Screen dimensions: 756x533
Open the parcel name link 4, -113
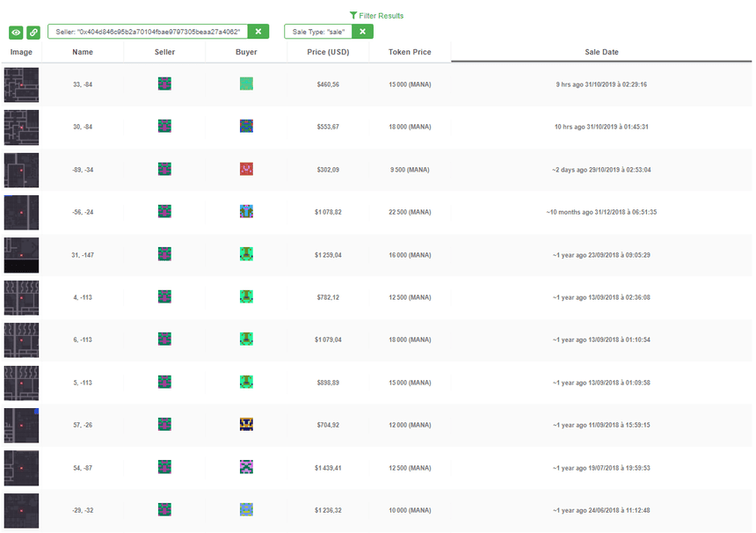coord(83,297)
